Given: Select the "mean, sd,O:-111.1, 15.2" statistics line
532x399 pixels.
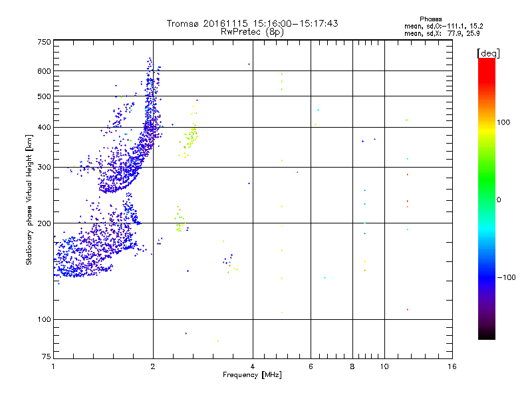Looking at the screenshot, I should point(444,26).
